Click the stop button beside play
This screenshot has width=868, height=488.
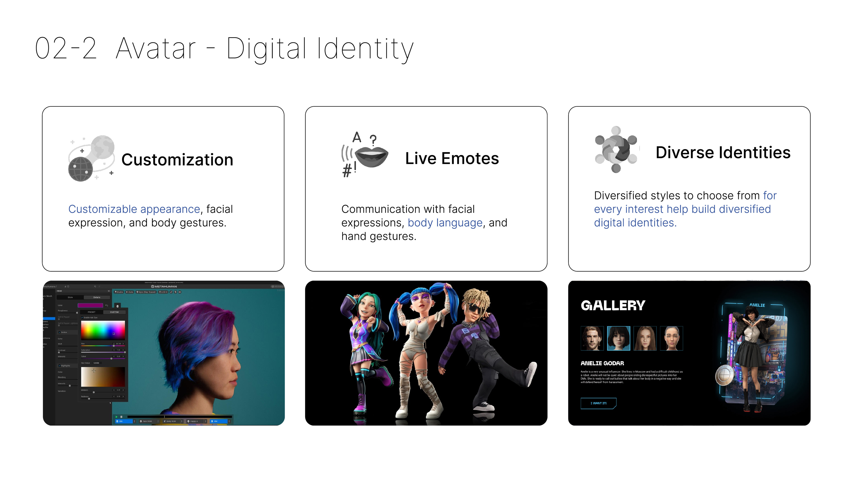[x=121, y=417]
